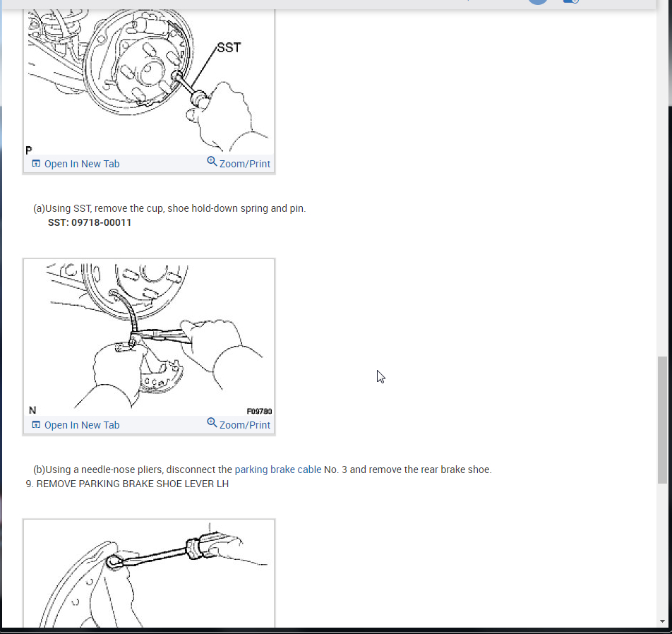
Task: Click step (a) Using SST instruction text
Action: click(169, 208)
